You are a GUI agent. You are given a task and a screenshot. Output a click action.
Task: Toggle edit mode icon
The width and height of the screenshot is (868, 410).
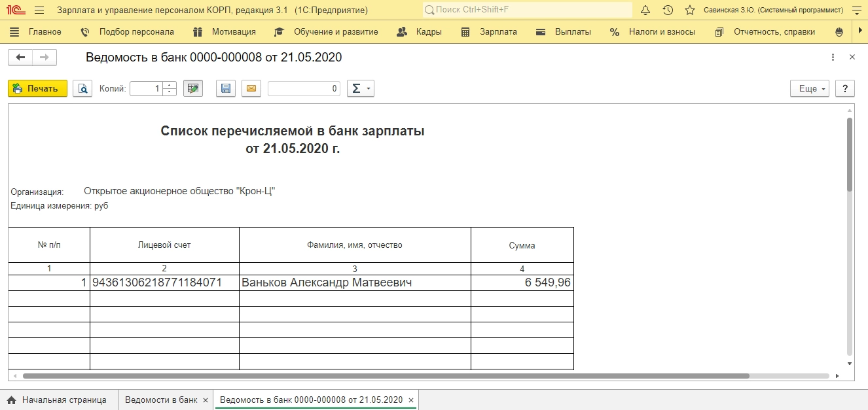click(193, 88)
